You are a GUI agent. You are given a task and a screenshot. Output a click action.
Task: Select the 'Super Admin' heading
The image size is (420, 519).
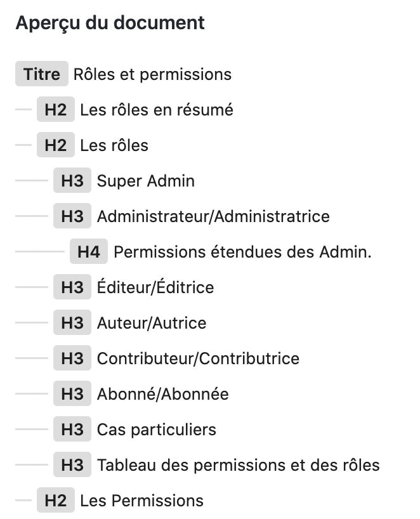tap(146, 181)
